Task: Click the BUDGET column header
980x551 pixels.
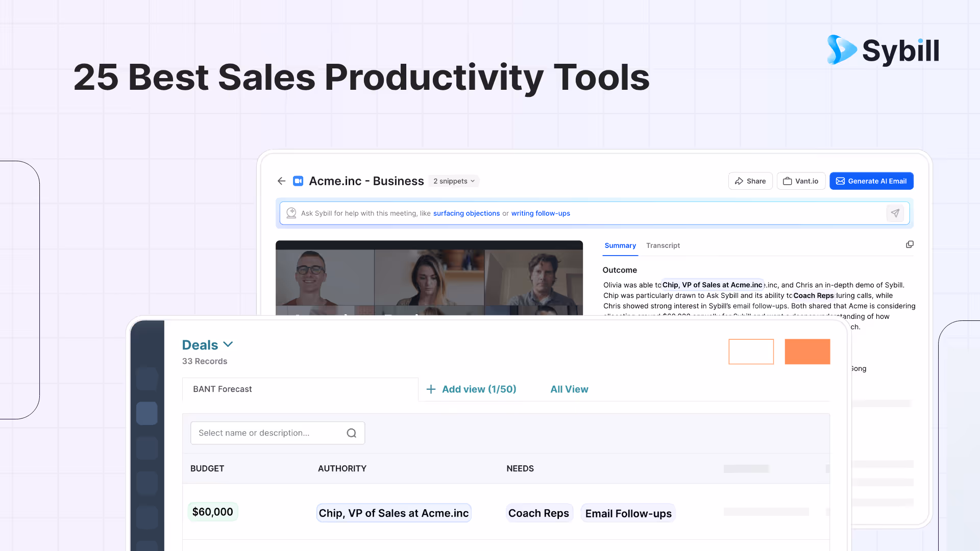Action: click(x=207, y=468)
